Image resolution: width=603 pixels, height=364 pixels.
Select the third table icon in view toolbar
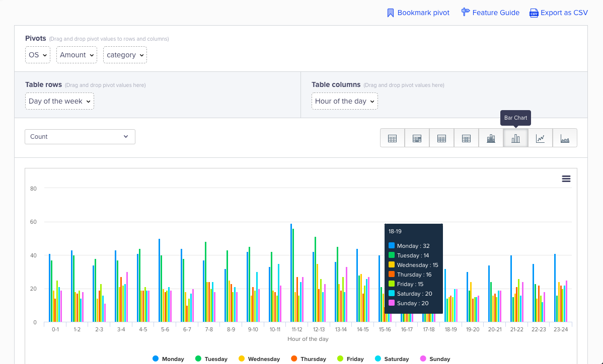pyautogui.click(x=441, y=138)
